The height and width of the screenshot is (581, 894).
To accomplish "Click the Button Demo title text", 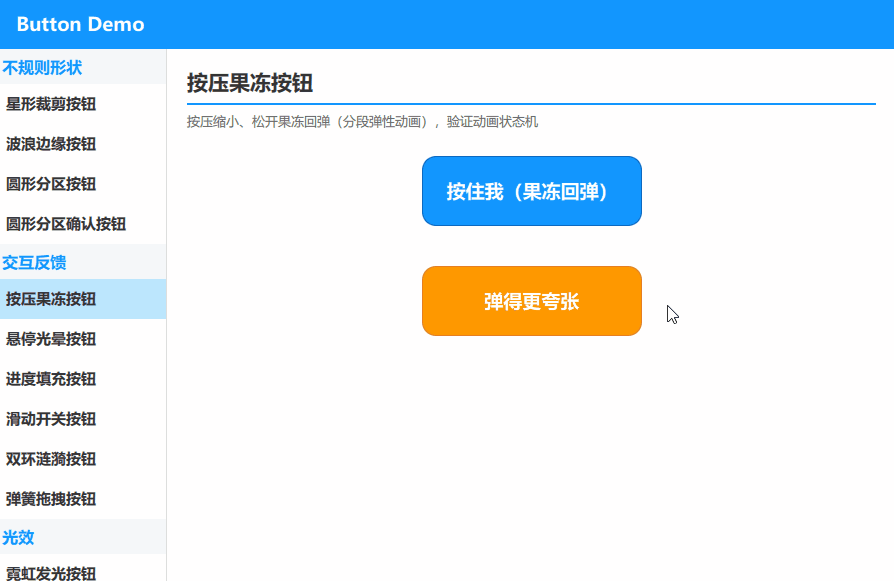I will (80, 25).
